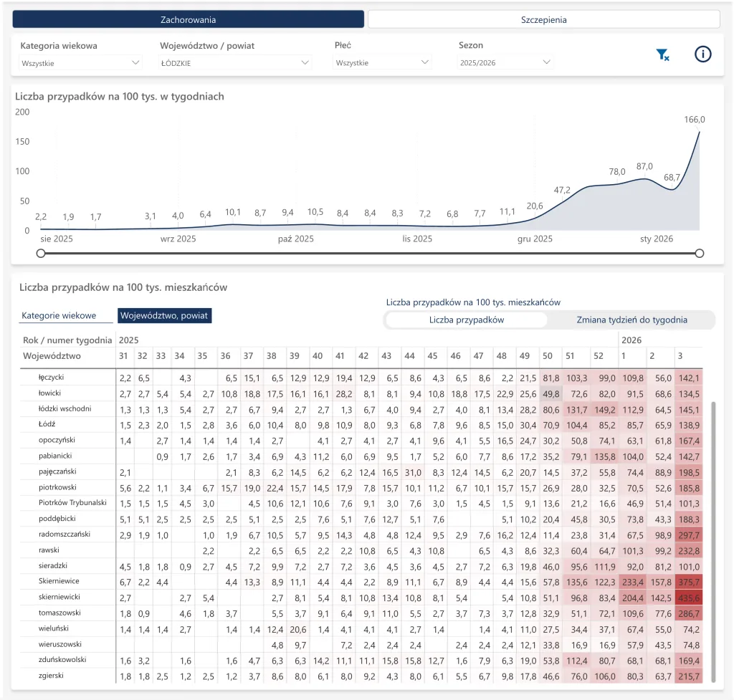This screenshot has width=734, height=700.
Task: Click the 435,6 heatmap cell
Action: (689, 598)
